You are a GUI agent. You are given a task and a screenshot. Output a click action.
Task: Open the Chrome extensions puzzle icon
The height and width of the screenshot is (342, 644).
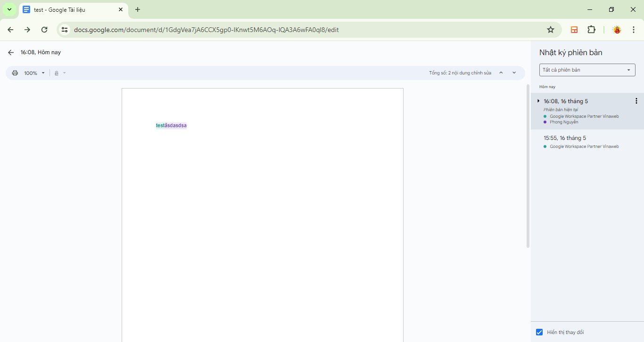[x=591, y=30]
